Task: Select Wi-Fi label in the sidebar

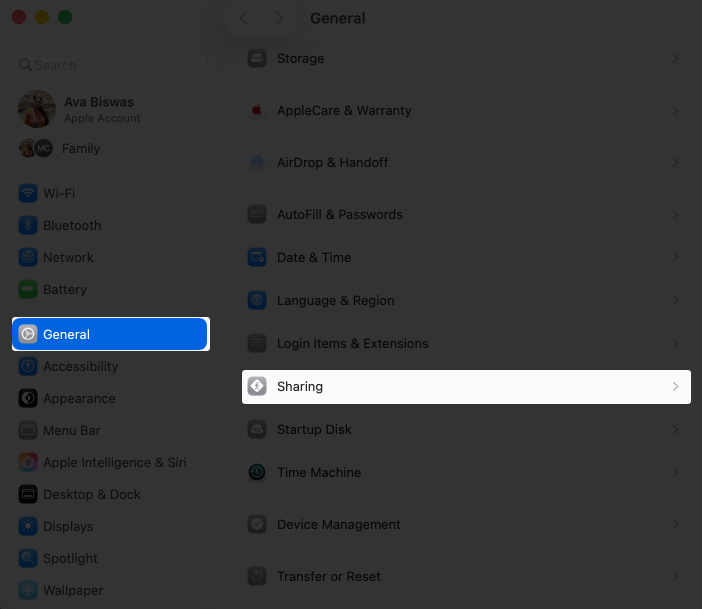Action: (x=59, y=193)
